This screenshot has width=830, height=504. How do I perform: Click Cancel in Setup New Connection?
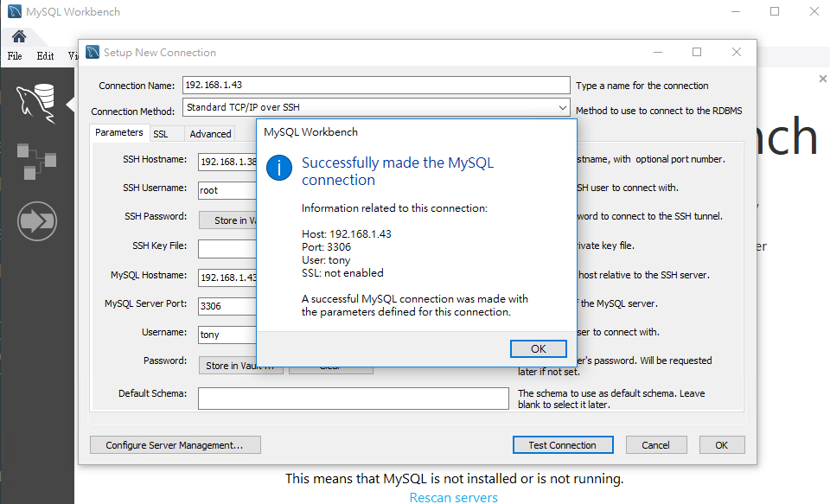(x=656, y=445)
